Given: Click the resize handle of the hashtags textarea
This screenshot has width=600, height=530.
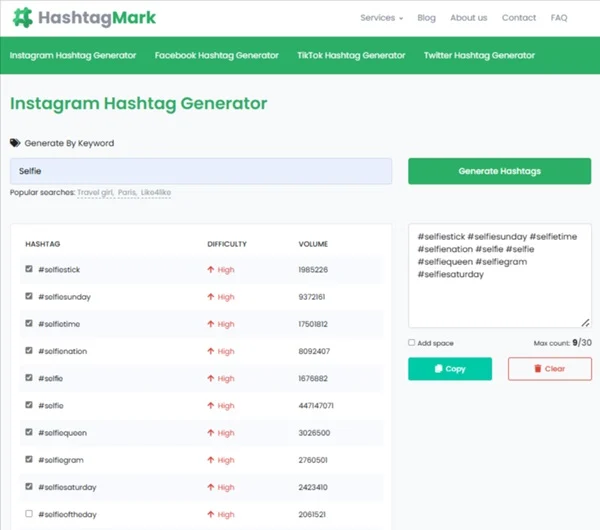Looking at the screenshot, I should (585, 323).
